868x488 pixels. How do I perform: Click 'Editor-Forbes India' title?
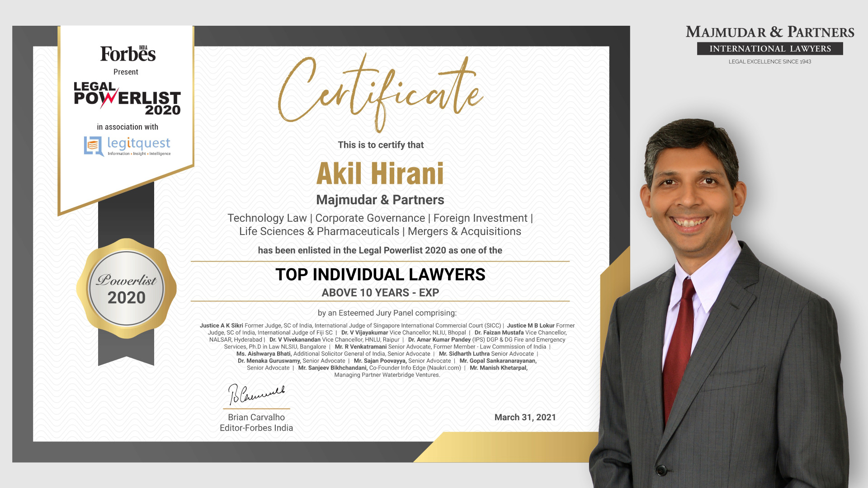pos(256,428)
